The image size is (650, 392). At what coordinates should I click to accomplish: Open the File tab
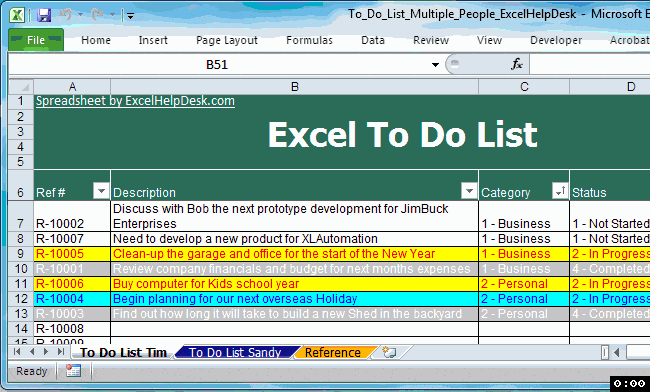(36, 40)
